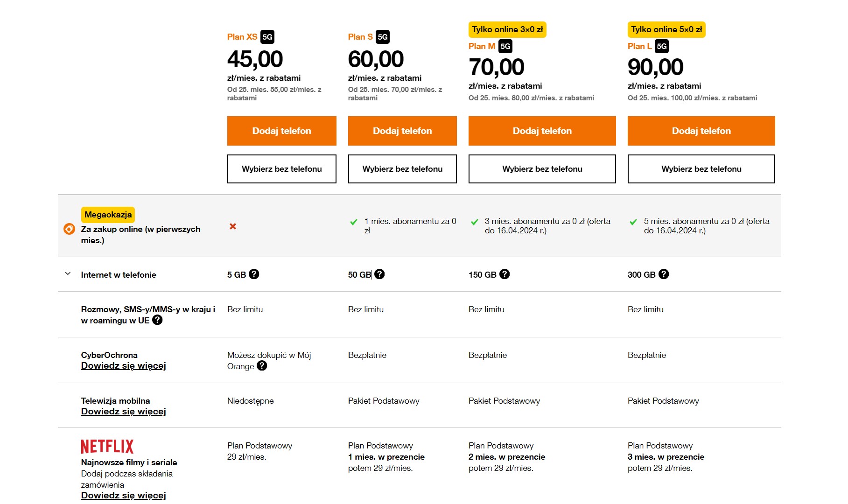Click question mark beside 300 GB
Image resolution: width=848 pixels, height=504 pixels.
click(664, 274)
